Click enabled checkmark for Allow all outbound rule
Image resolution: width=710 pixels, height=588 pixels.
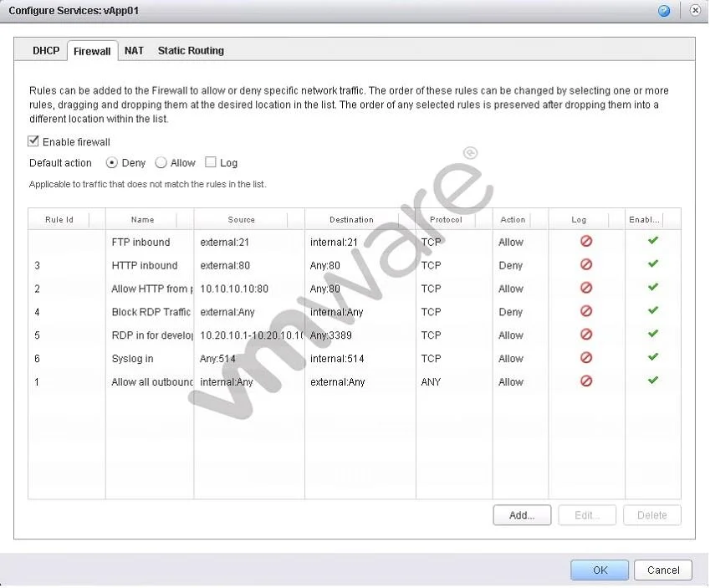click(652, 380)
